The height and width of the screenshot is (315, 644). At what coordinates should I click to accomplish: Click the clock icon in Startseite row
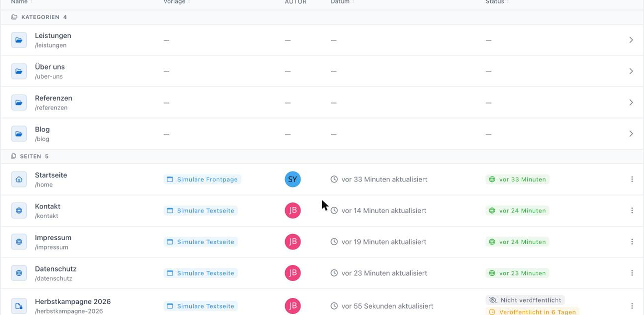(334, 179)
